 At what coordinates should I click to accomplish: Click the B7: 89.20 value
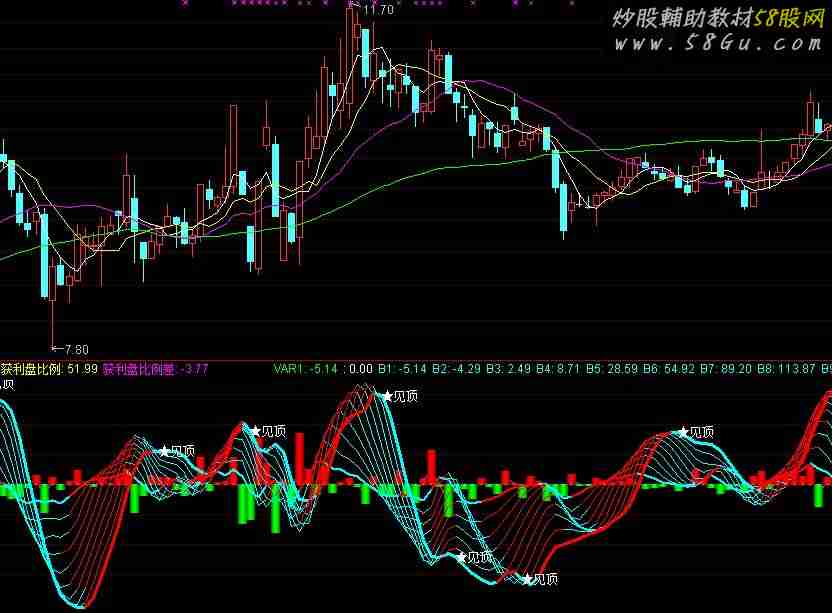(x=726, y=369)
